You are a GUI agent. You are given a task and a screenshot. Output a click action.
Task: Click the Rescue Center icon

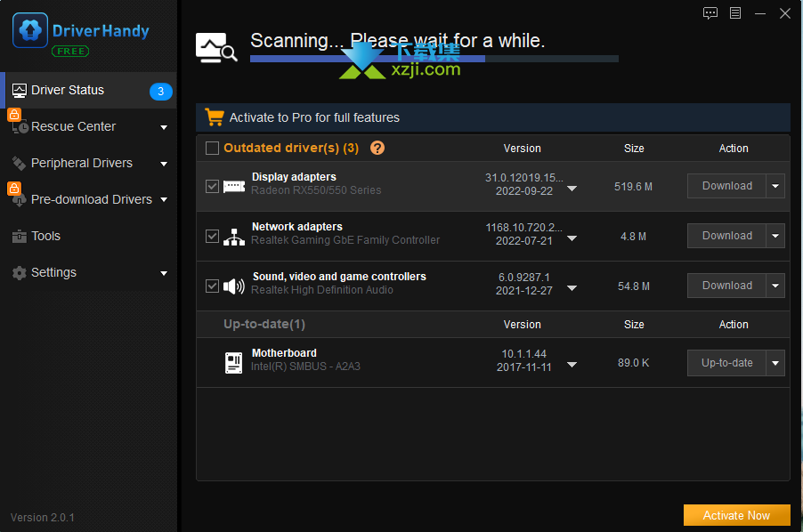coord(20,127)
